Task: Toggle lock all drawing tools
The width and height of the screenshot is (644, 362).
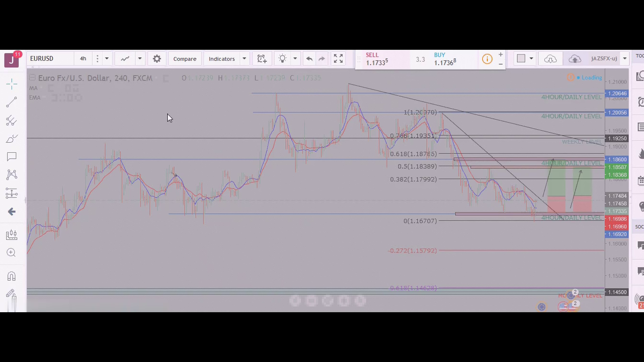Action: pos(12,294)
